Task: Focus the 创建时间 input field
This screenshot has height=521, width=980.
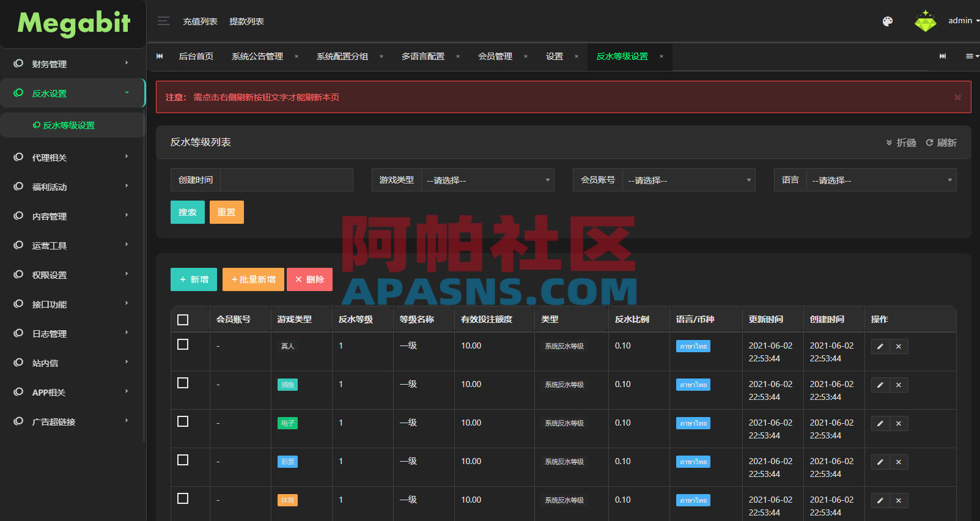Action: (x=287, y=180)
